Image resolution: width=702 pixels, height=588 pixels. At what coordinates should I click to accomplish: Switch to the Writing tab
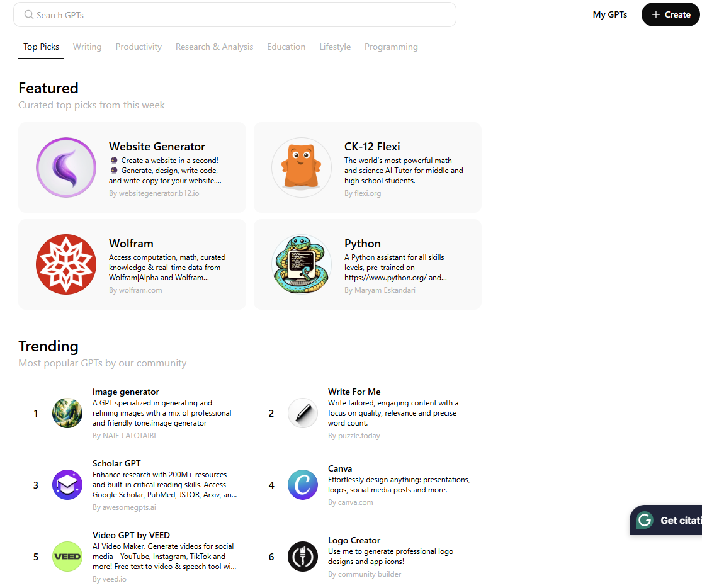88,47
